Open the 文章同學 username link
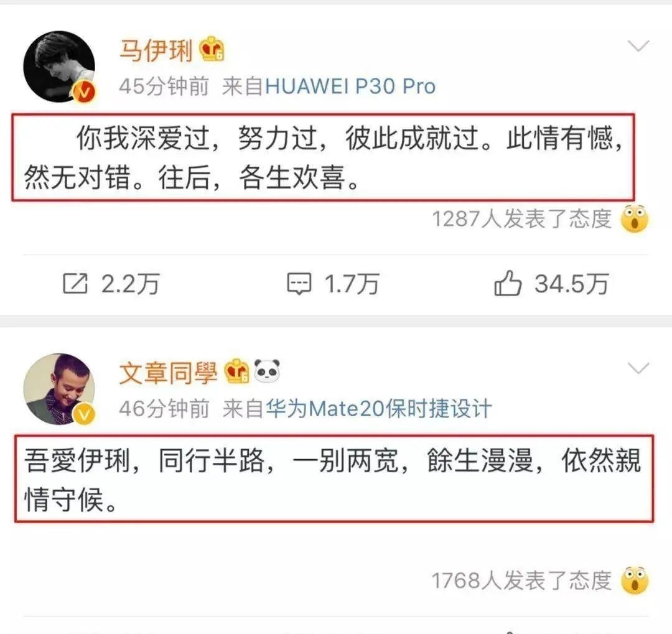672x634 pixels. click(169, 372)
